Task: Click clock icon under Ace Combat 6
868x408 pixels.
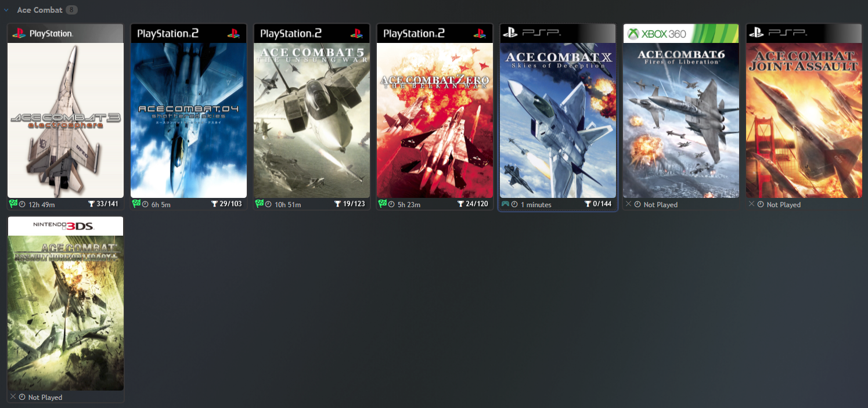Action: point(638,204)
